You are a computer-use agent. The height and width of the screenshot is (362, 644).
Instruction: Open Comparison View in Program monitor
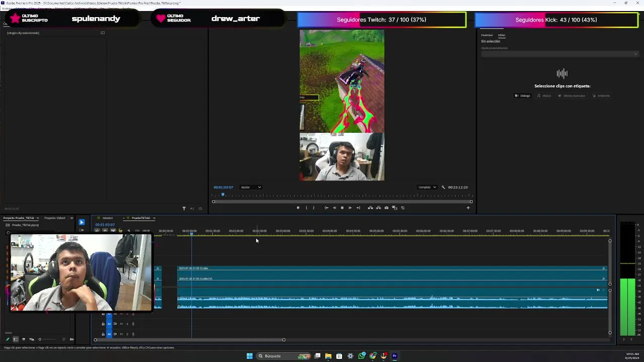[394, 208]
